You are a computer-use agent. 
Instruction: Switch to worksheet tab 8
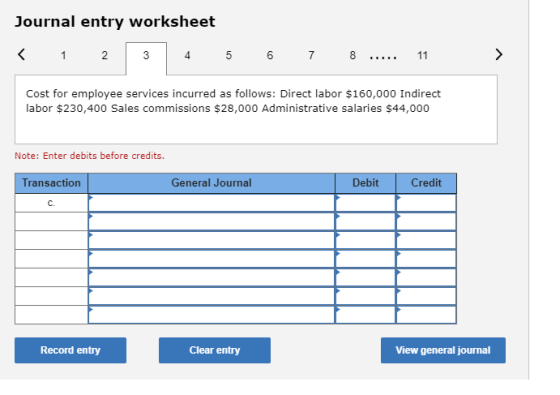coord(352,55)
